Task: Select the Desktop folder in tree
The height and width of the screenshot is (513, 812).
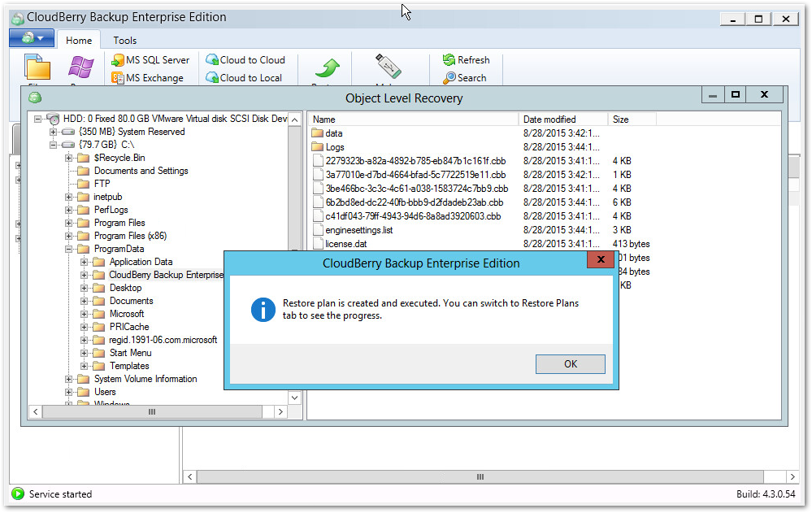Action: [125, 288]
